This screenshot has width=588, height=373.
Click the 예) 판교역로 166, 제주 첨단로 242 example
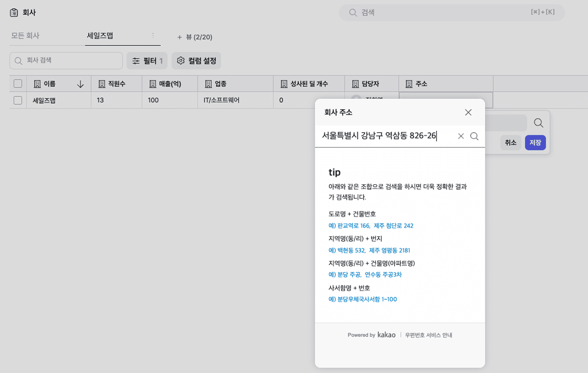pyautogui.click(x=371, y=226)
